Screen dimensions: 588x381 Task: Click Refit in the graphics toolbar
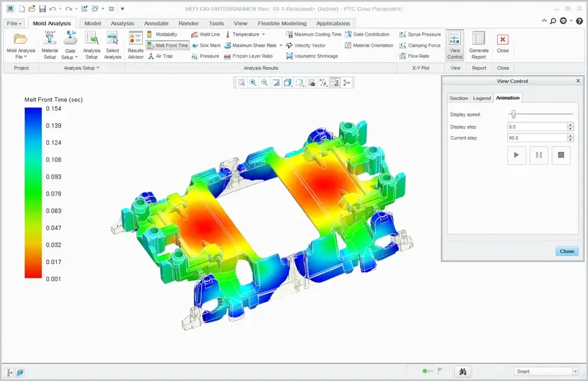(x=241, y=83)
